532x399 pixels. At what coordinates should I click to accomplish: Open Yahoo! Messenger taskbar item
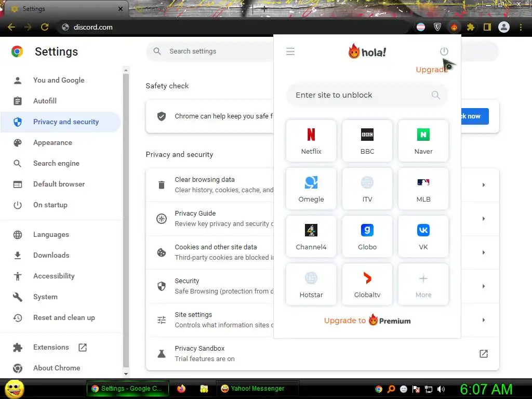258,389
